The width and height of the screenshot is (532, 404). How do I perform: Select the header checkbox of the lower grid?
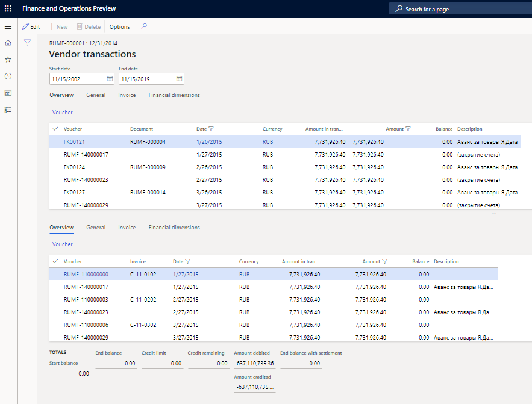click(55, 261)
